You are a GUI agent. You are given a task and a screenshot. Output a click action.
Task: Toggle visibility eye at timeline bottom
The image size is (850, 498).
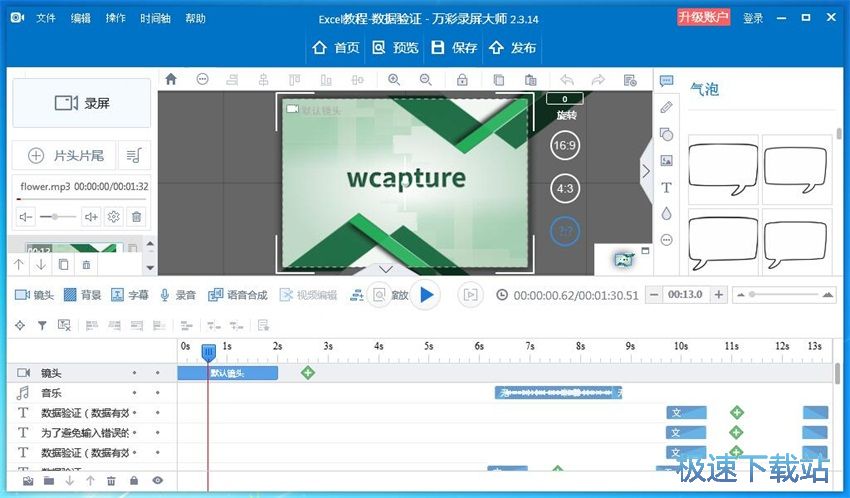click(x=158, y=481)
